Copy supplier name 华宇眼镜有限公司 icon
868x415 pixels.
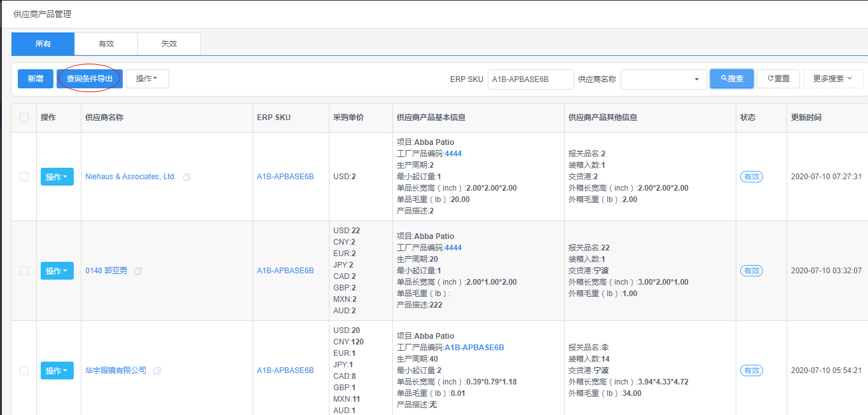click(x=157, y=371)
